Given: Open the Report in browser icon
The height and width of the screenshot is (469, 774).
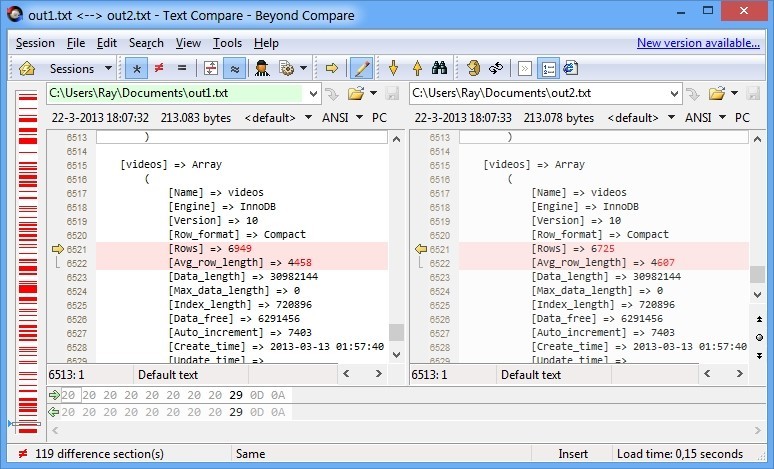Looking at the screenshot, I should [x=571, y=68].
